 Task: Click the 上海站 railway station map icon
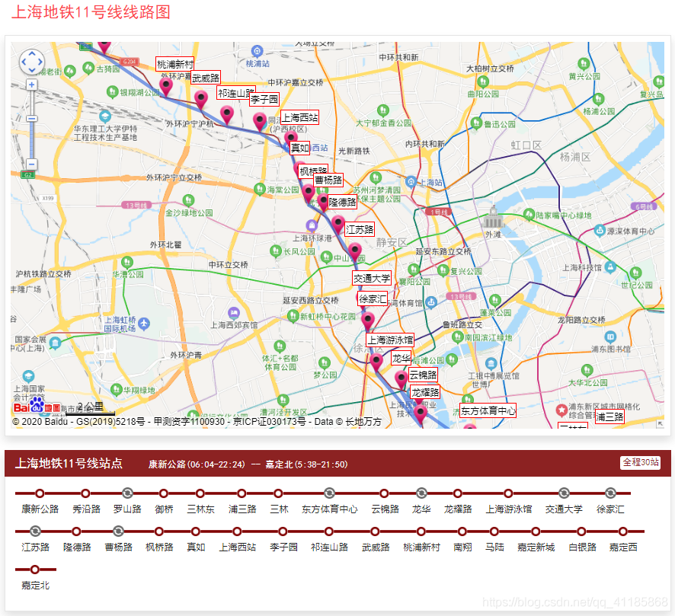[411, 181]
